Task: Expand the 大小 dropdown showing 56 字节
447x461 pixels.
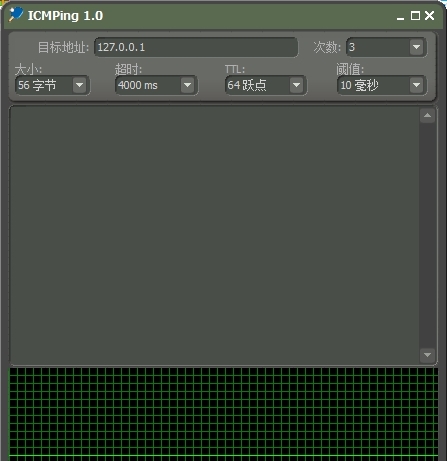Action: coord(79,85)
